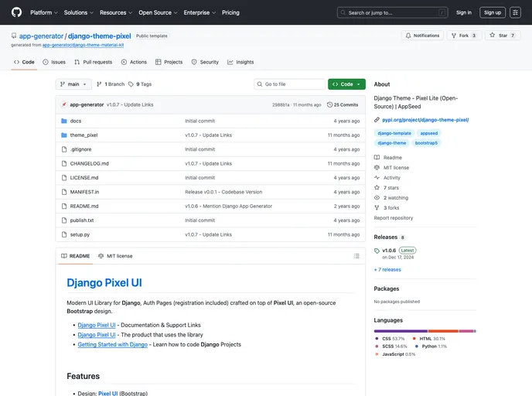Click the app-generator avatar in commit row
This screenshot has height=396, width=532.
(x=63, y=104)
